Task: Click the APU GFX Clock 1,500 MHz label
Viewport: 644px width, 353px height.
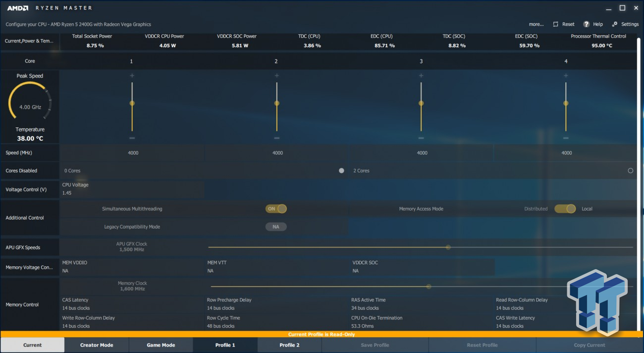Action: pyautogui.click(x=132, y=247)
